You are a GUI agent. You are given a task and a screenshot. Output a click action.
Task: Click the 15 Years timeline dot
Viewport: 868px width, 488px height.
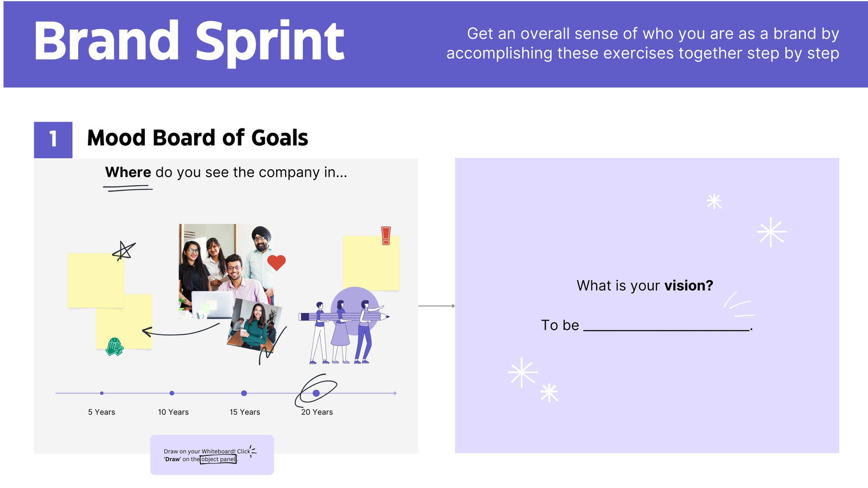[244, 393]
